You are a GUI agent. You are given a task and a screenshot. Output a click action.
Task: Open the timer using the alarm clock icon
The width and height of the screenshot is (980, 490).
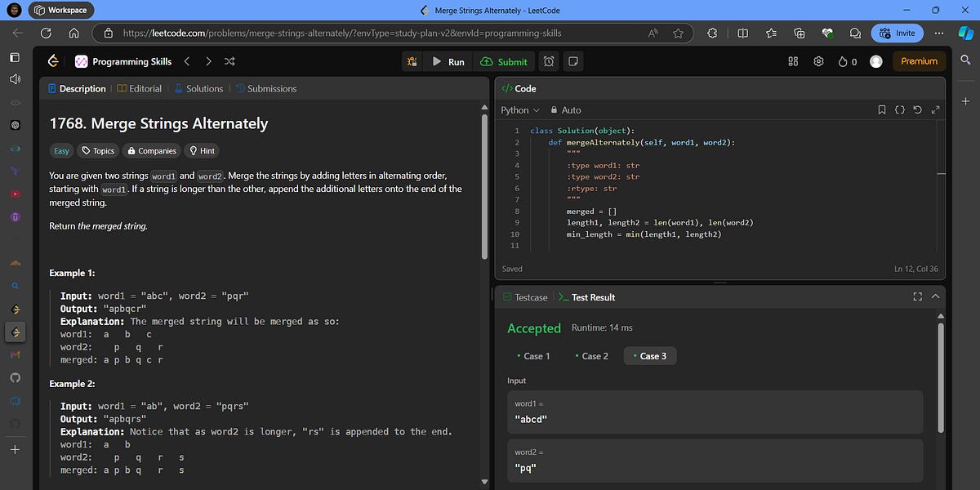tap(548, 61)
